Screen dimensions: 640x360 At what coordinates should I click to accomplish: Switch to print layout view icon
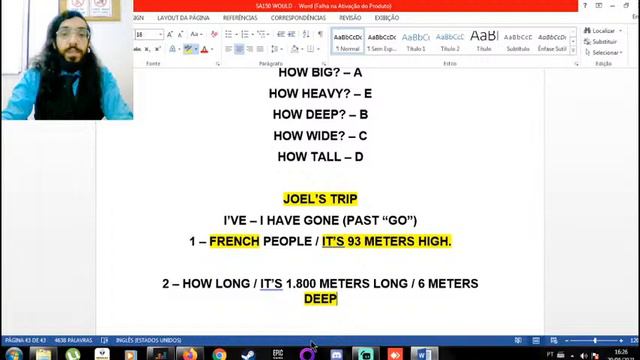(x=536, y=340)
